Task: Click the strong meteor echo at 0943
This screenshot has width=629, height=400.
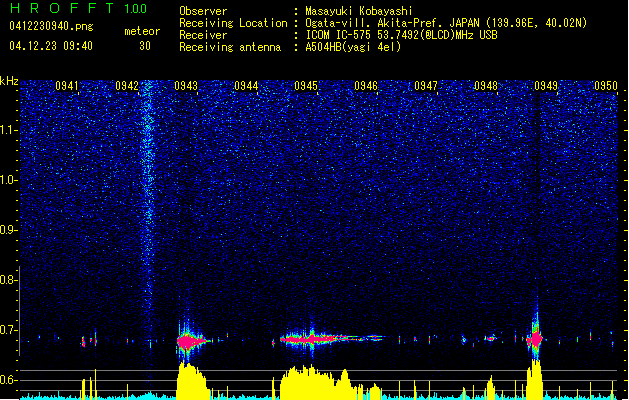Action: tap(189, 341)
